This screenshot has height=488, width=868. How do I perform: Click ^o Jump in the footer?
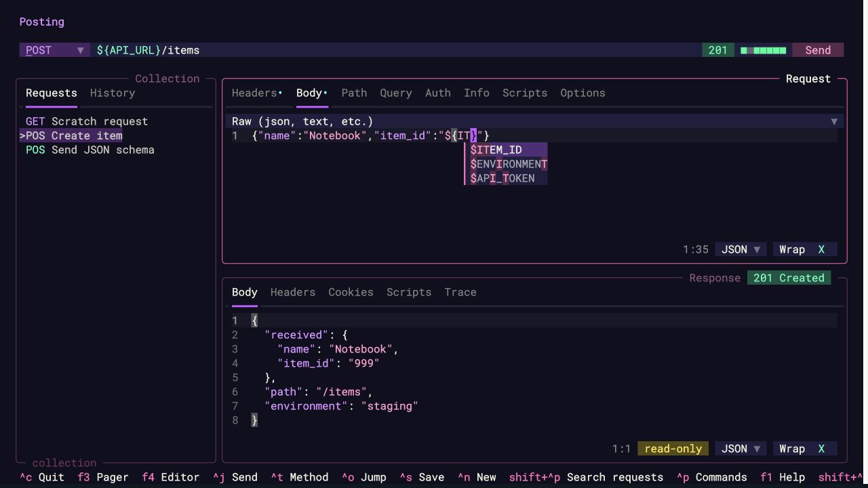(364, 477)
